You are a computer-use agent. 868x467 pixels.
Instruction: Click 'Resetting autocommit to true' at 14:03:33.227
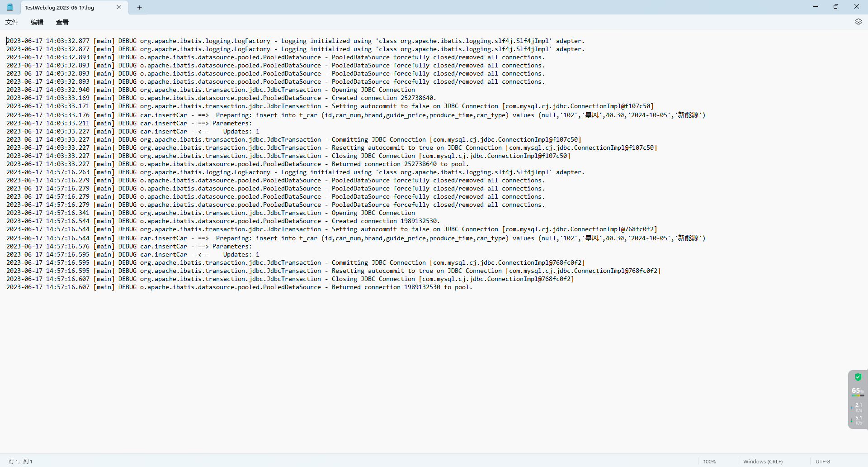pyautogui.click(x=382, y=148)
